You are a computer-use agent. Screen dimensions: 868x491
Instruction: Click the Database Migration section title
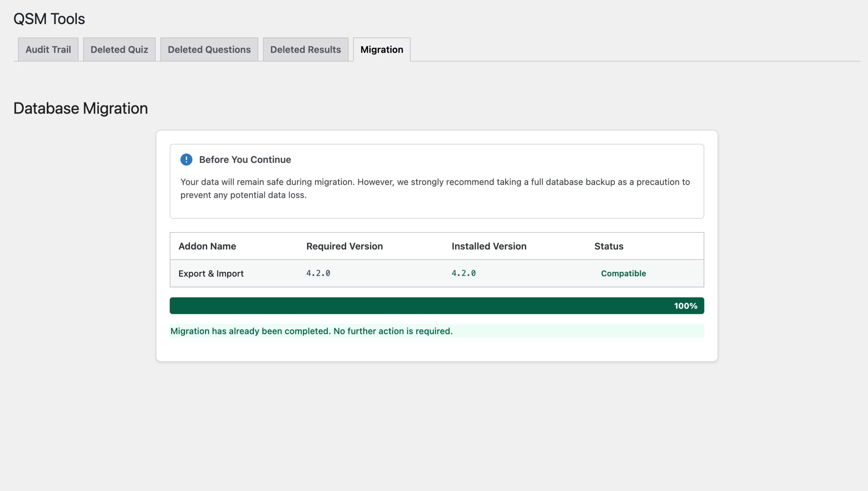(x=80, y=108)
